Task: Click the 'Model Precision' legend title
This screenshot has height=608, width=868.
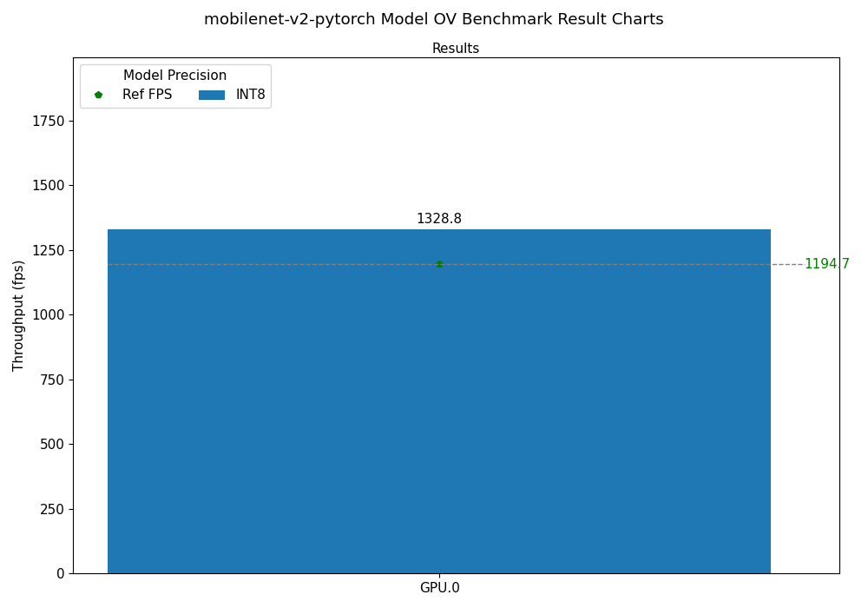Action: click(174, 76)
